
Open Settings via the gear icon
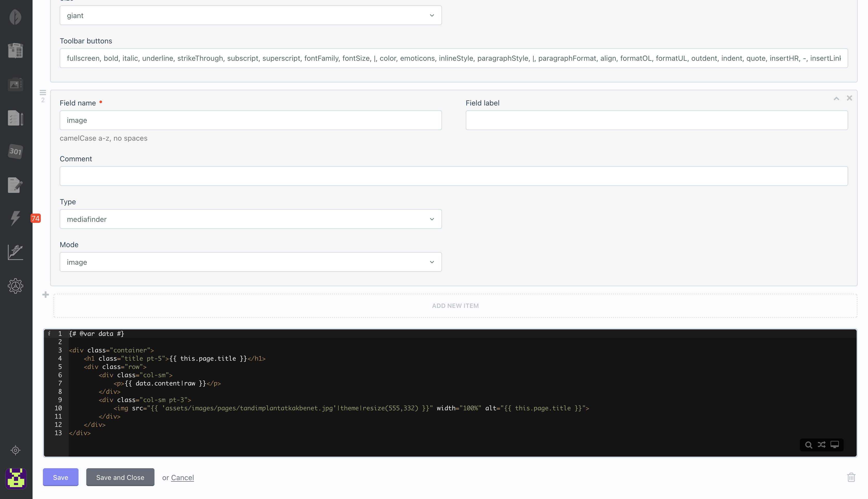point(16,286)
